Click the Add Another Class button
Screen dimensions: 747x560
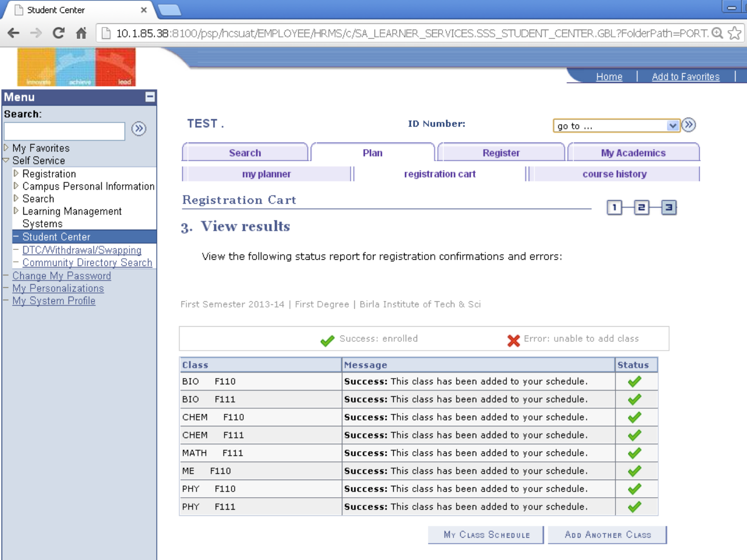(607, 535)
